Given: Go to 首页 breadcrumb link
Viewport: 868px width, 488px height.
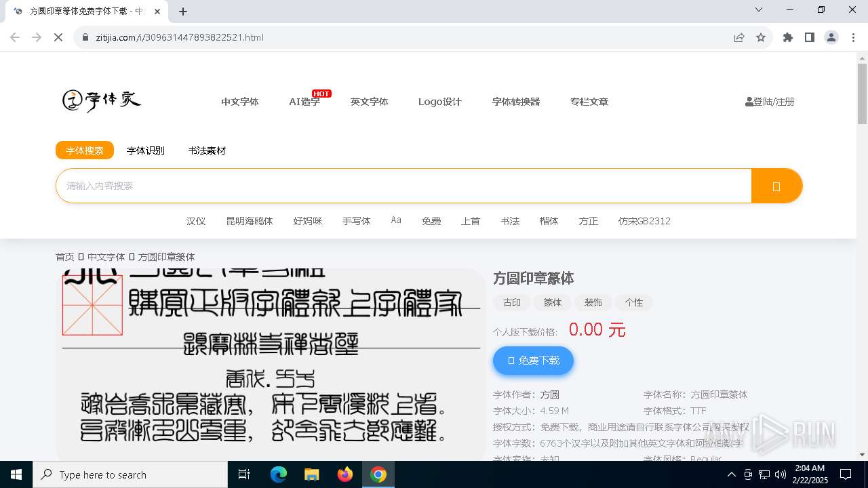Looking at the screenshot, I should (x=65, y=257).
